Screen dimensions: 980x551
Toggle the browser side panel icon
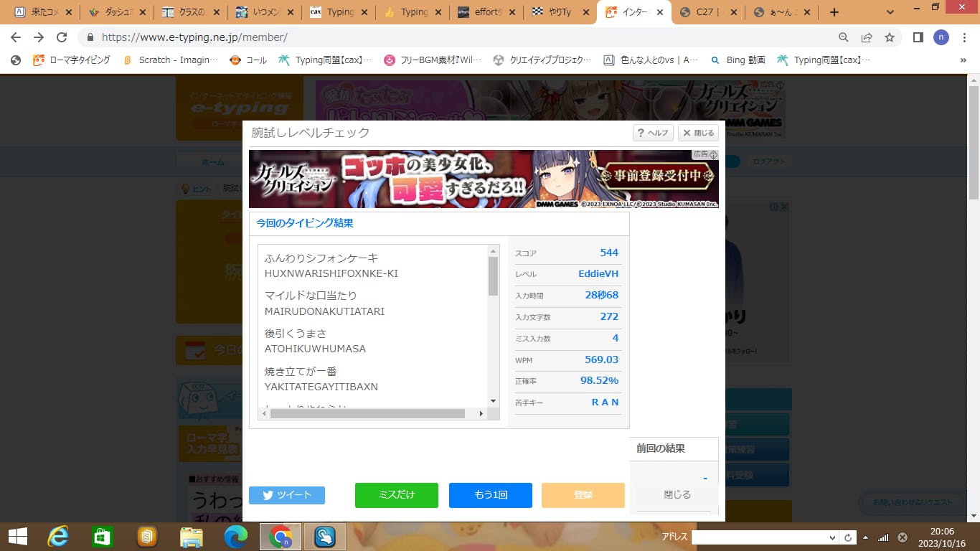tap(918, 37)
